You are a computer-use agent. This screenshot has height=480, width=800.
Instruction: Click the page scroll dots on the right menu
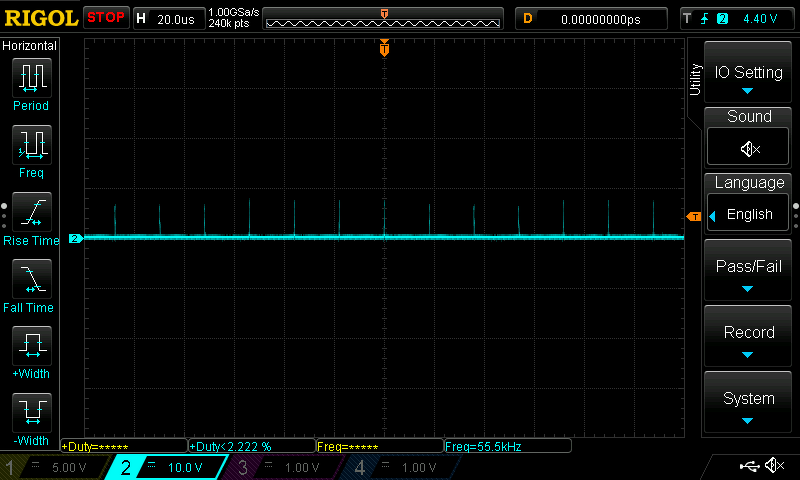click(796, 216)
